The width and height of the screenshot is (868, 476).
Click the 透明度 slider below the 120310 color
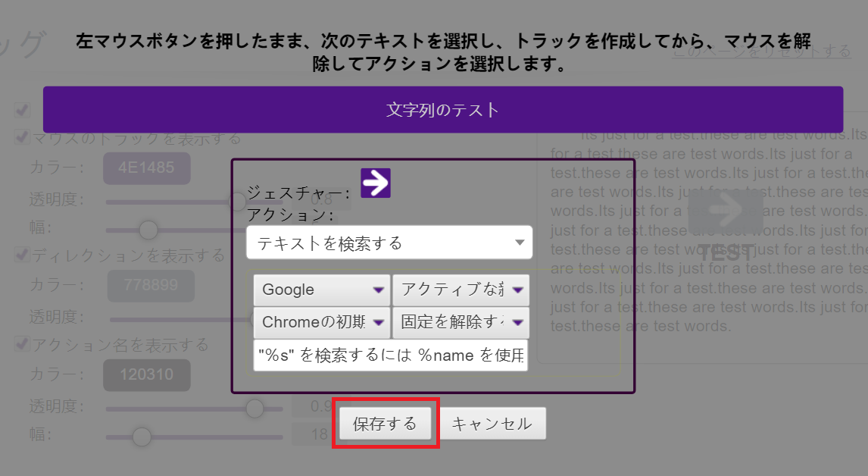pyautogui.click(x=194, y=409)
